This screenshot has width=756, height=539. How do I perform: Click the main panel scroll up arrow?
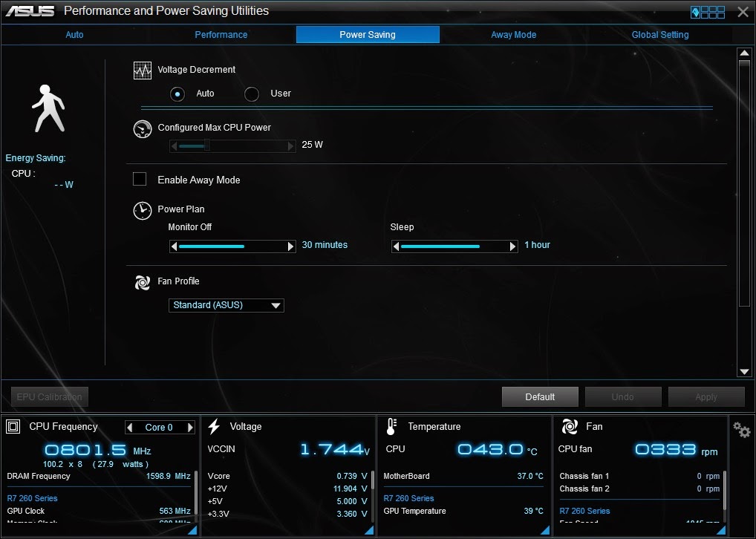click(744, 53)
